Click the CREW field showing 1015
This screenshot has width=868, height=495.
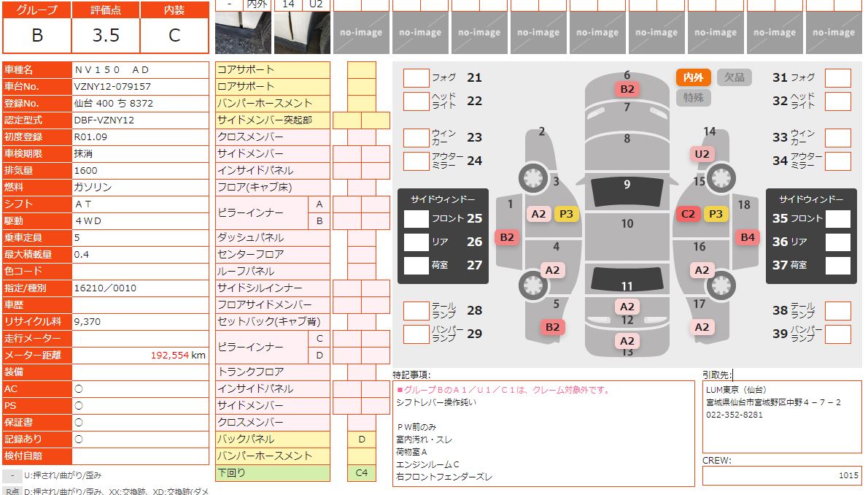pos(781,475)
